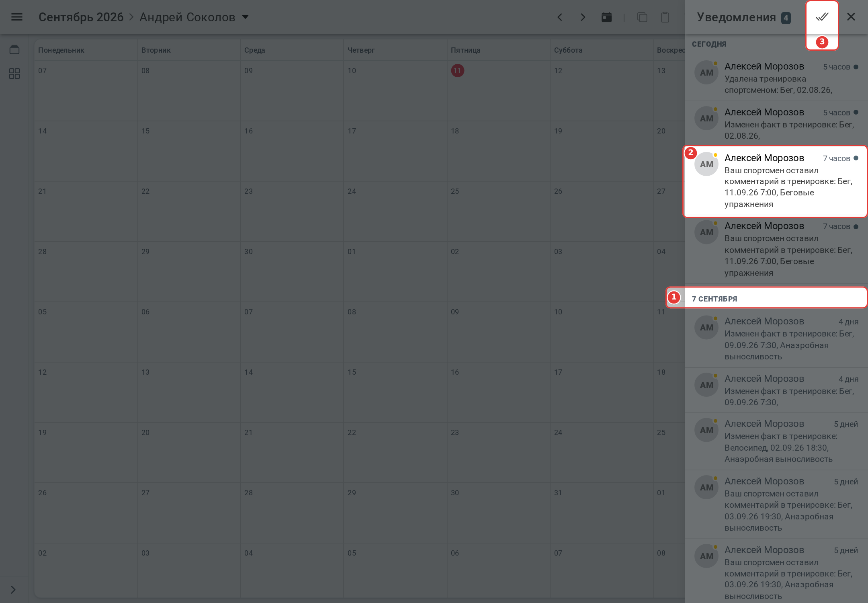
Task: Toggle unread dot on Удалена тренировка notification
Action: click(856, 67)
